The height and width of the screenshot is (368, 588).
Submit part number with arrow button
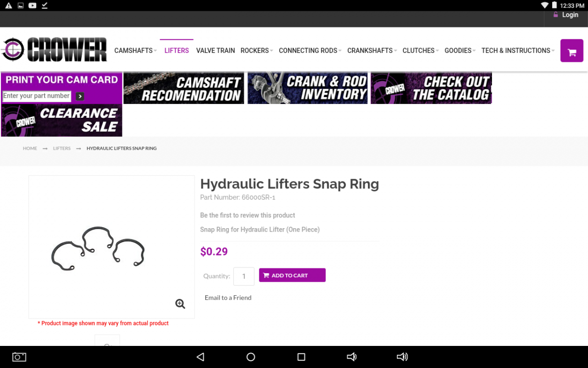pos(80,96)
